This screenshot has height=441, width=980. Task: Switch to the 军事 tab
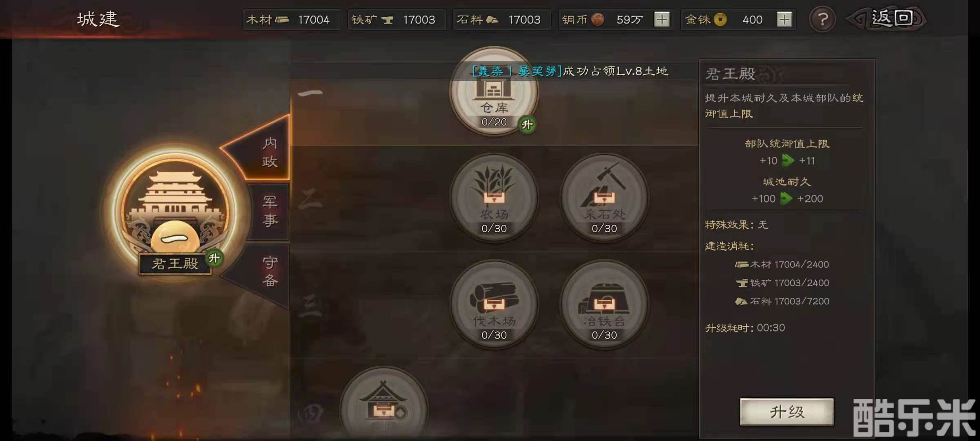pyautogui.click(x=270, y=211)
